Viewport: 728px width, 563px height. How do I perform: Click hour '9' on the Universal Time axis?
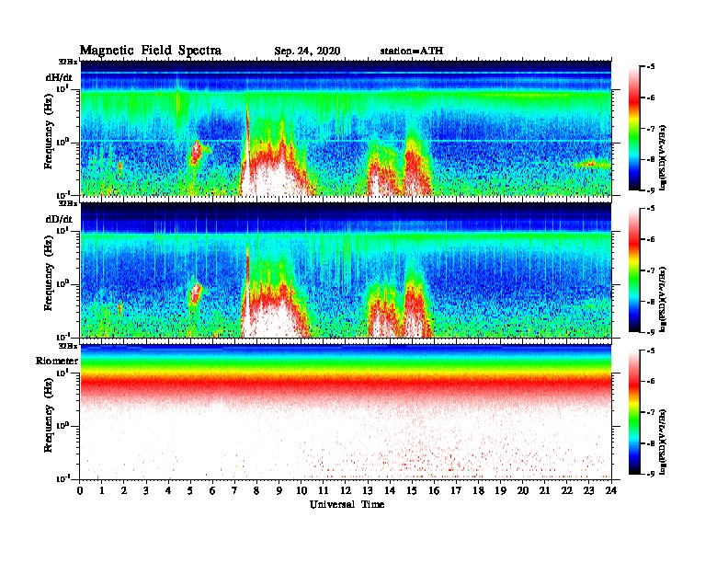pos(279,491)
